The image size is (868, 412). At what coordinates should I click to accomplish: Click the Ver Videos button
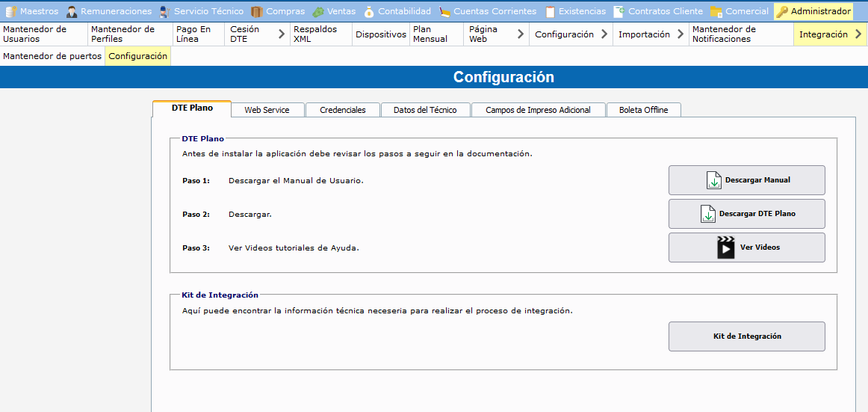click(747, 247)
